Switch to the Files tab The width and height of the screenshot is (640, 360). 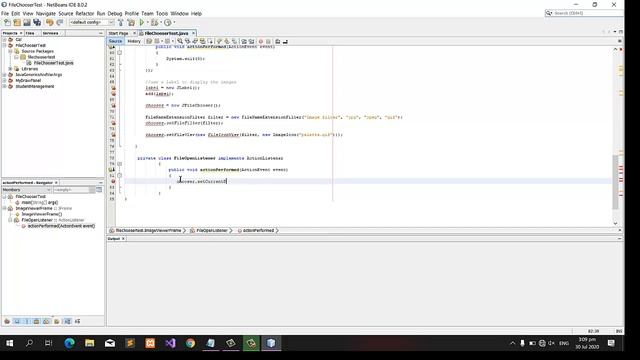click(30, 33)
